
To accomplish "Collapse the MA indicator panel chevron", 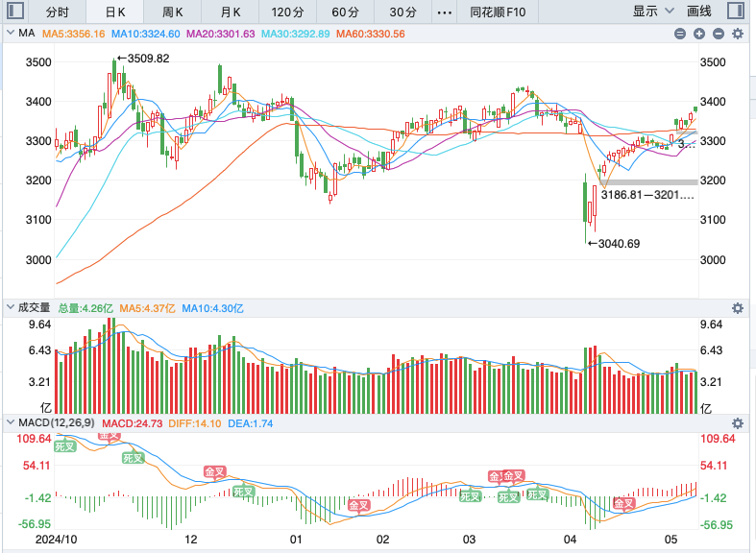I will 11,33.
